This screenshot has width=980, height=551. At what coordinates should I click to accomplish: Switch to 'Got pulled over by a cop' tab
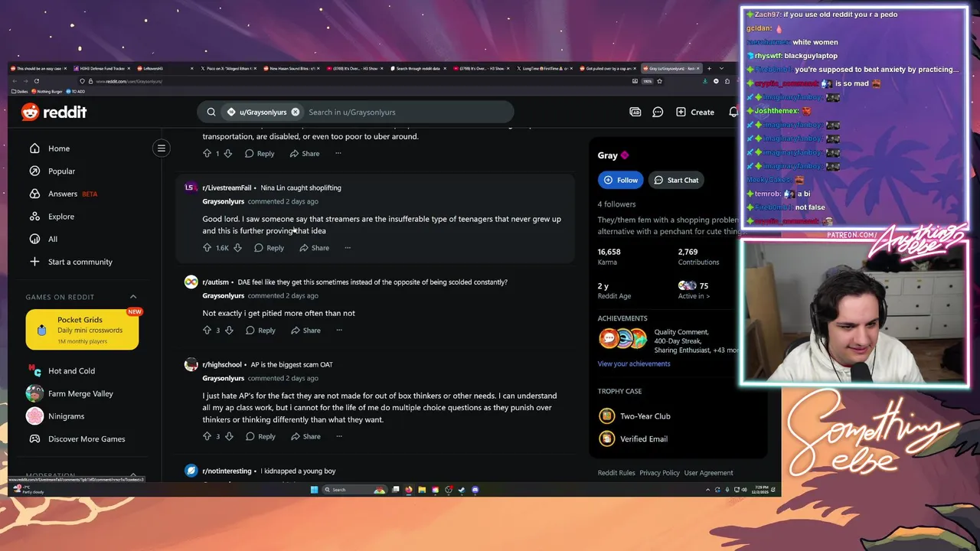click(607, 68)
